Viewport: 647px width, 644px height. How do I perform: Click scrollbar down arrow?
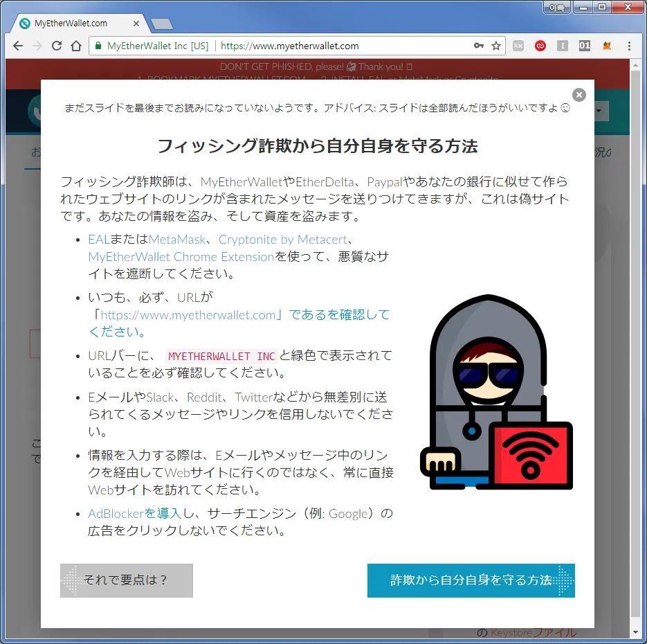[635, 632]
